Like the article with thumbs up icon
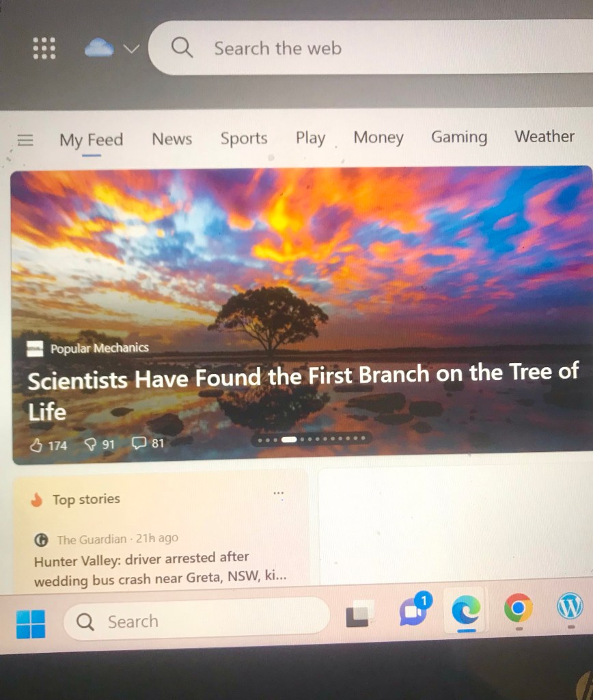 point(36,445)
